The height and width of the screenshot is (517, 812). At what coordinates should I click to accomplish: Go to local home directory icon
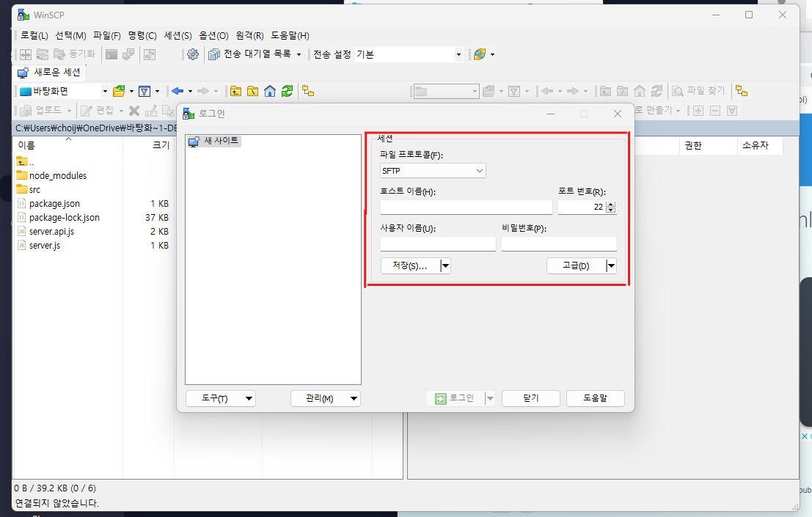click(x=270, y=91)
